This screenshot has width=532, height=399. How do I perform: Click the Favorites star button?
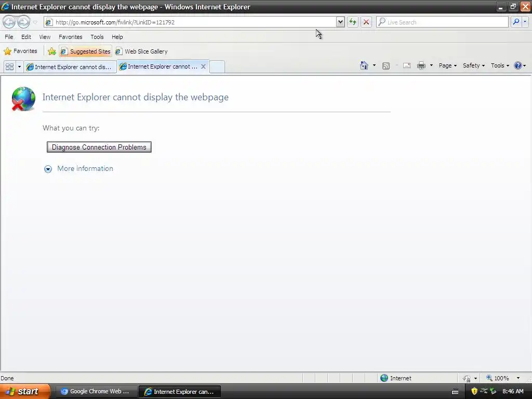click(x=20, y=51)
